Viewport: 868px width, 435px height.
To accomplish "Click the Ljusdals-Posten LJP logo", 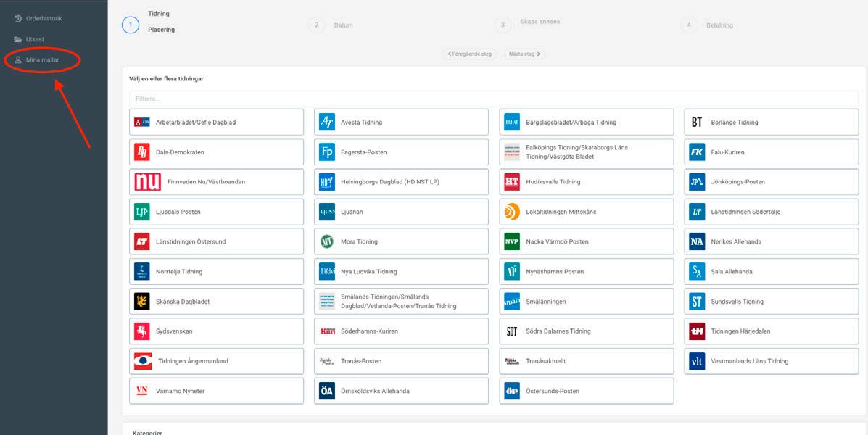I will pos(141,212).
